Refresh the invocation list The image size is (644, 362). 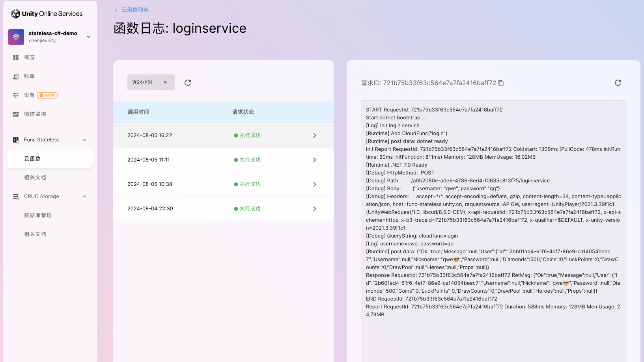click(188, 83)
